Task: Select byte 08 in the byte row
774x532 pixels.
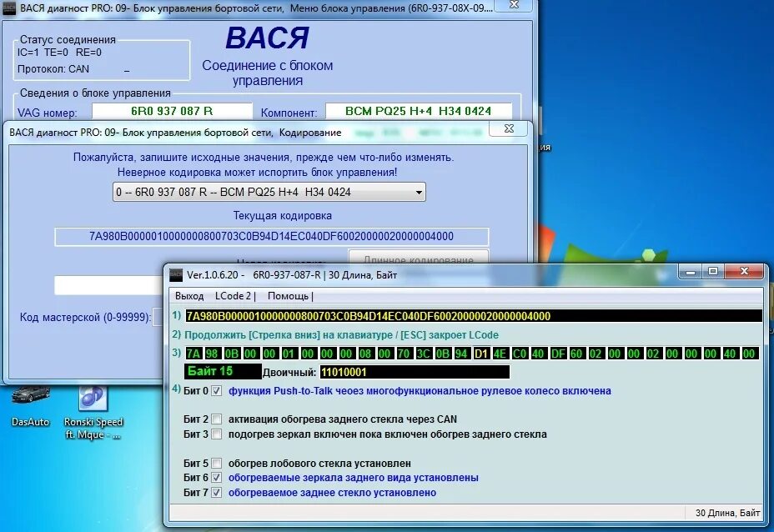Action: coord(364,354)
